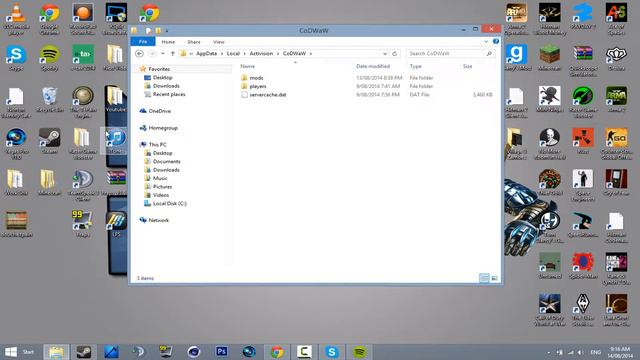Open Quick Access Toolbar customize dropdown

(167, 31)
